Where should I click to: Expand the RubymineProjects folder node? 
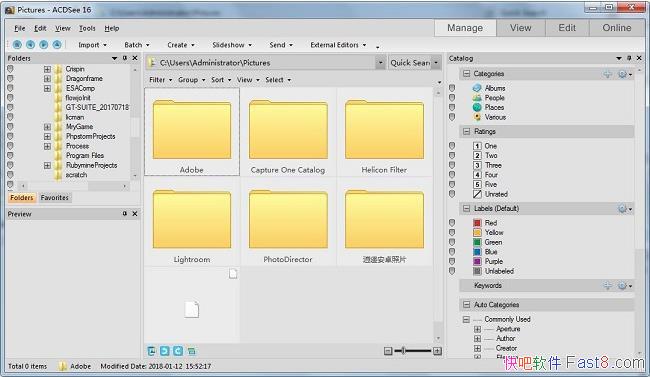[47, 165]
